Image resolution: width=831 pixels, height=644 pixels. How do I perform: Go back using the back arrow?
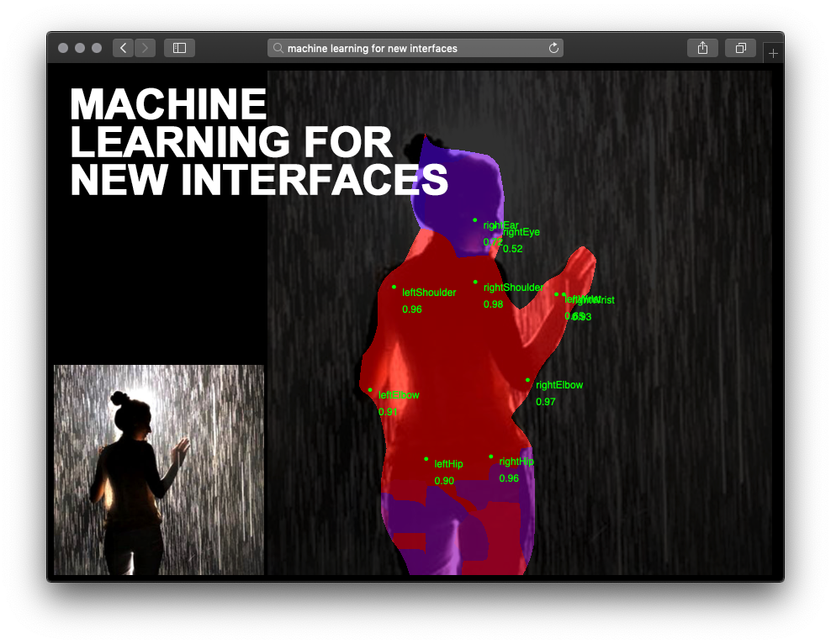point(124,48)
